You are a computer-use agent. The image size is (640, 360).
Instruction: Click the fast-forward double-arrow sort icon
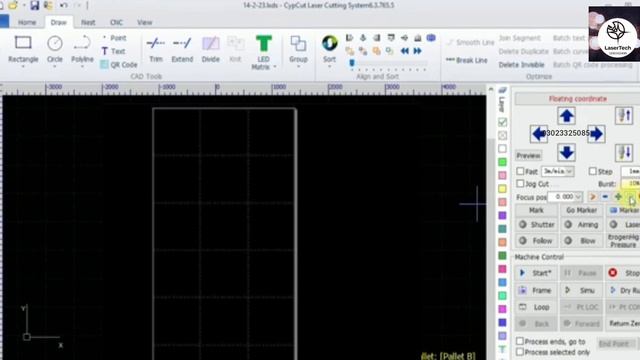417,51
